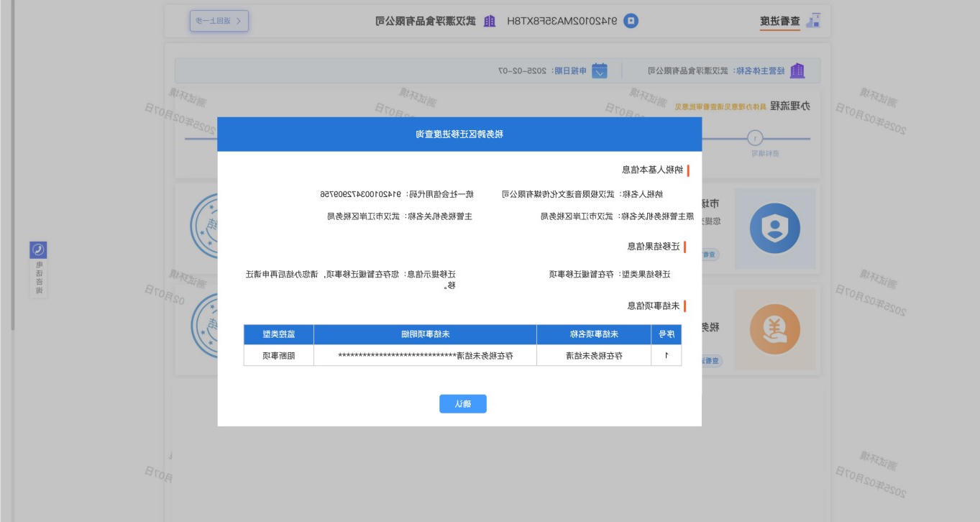Click the 存在税务未结清 item name cell
The image size is (980, 522).
[594, 355]
